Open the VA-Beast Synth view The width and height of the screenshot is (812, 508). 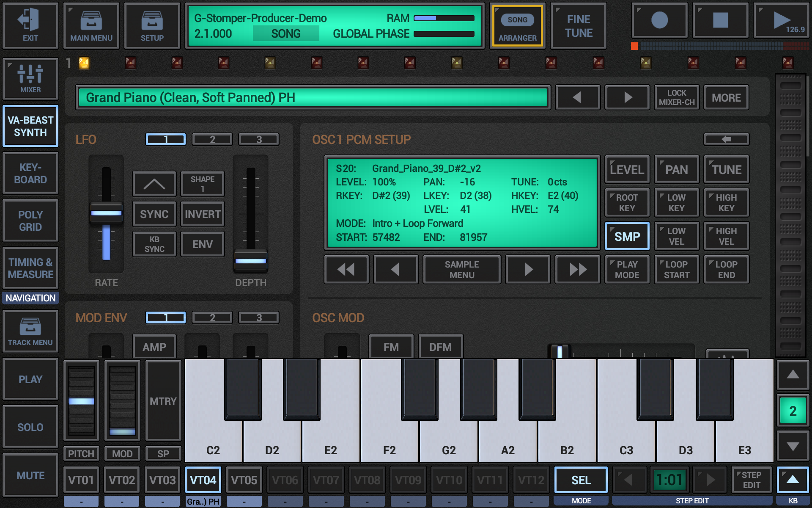click(30, 126)
